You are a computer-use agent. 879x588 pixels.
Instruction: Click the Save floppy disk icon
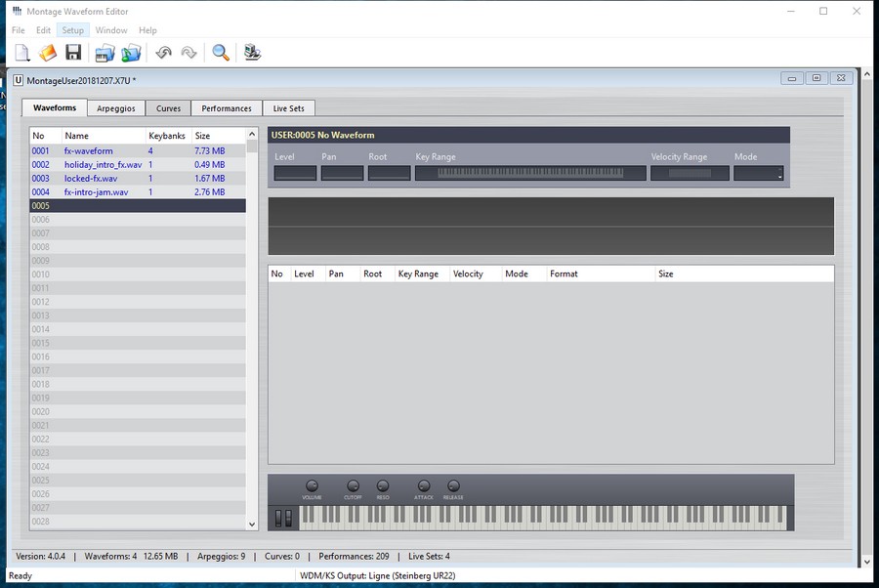(x=72, y=53)
